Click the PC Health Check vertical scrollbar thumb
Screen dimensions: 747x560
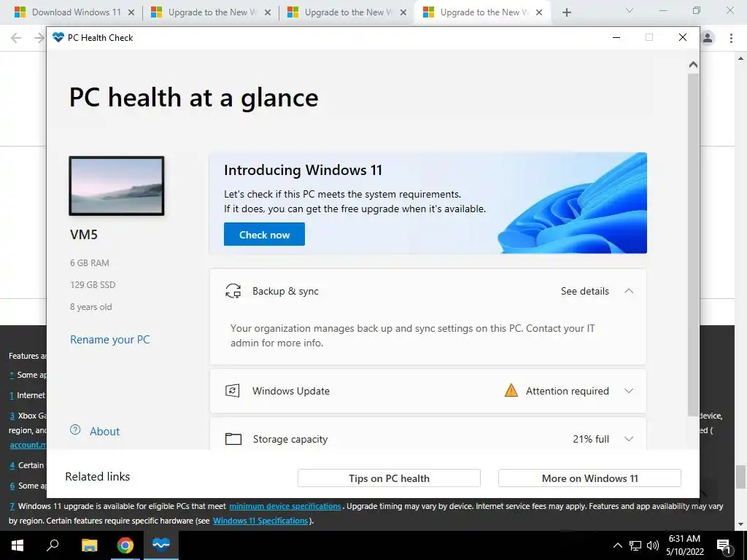693,244
